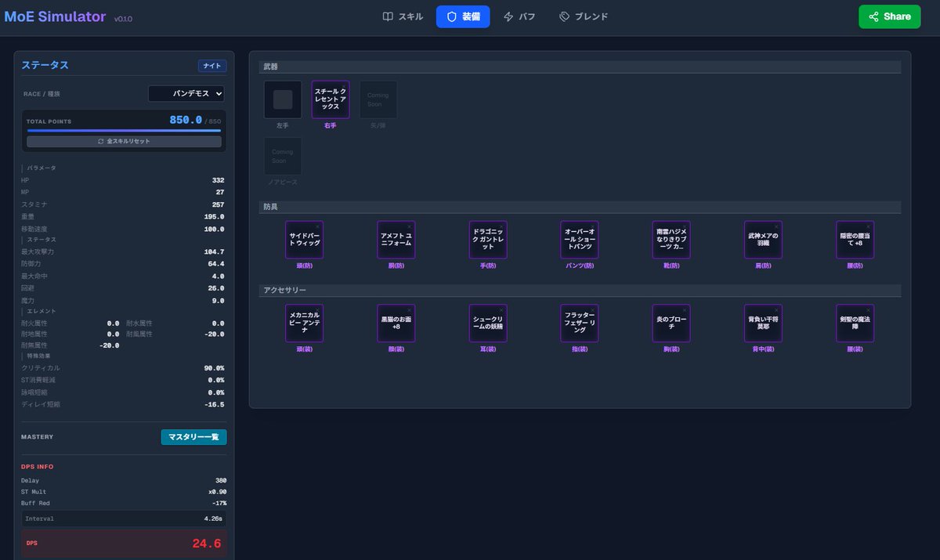940x560 pixels.
Task: Click the MoE Simulator logo
Action: click(x=55, y=16)
